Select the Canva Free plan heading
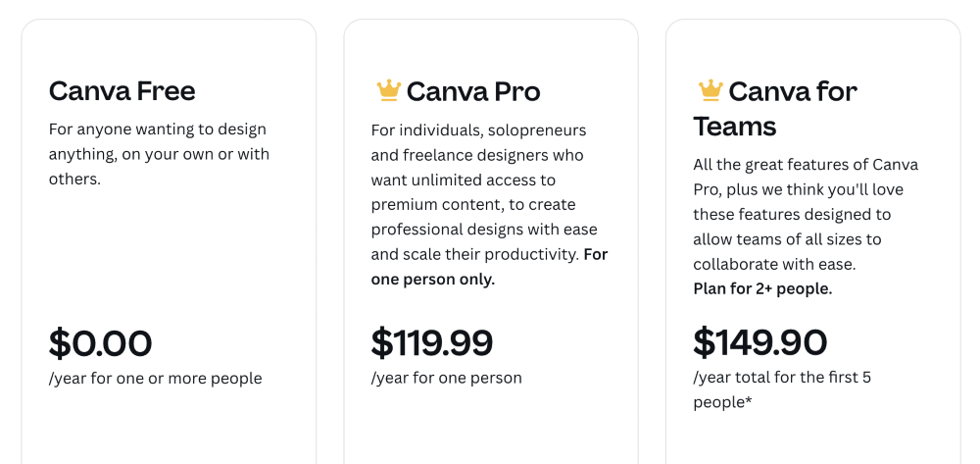980x464 pixels. 122,90
